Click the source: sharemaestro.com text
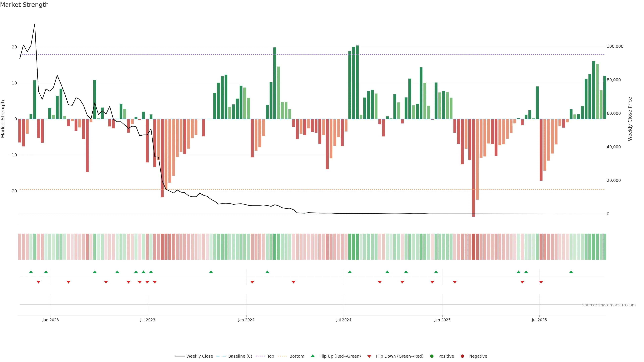This screenshot has width=644, height=362. coord(609,305)
